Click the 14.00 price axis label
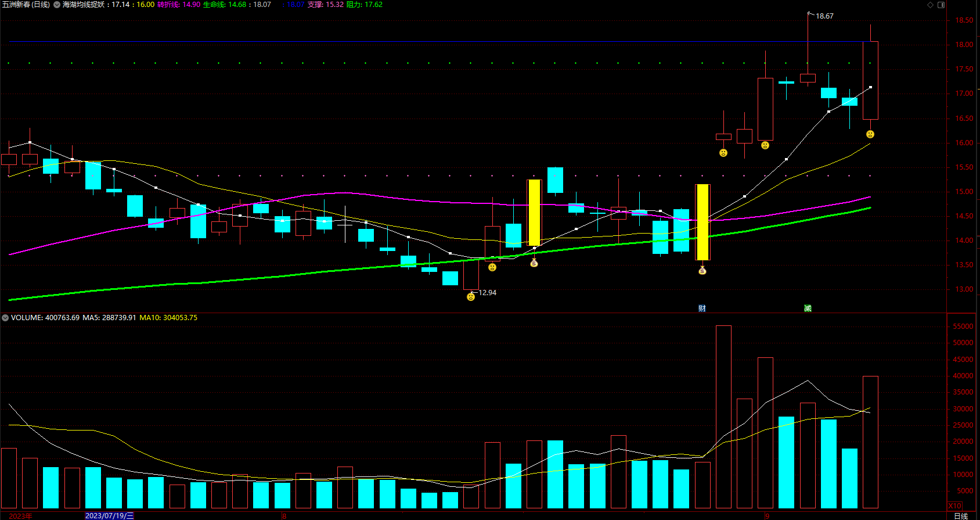This screenshot has width=980, height=520. tap(964, 241)
